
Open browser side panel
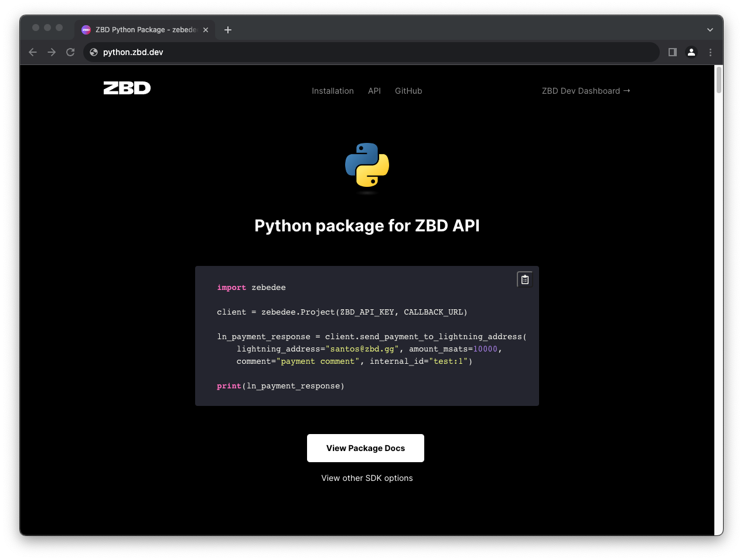pos(673,52)
